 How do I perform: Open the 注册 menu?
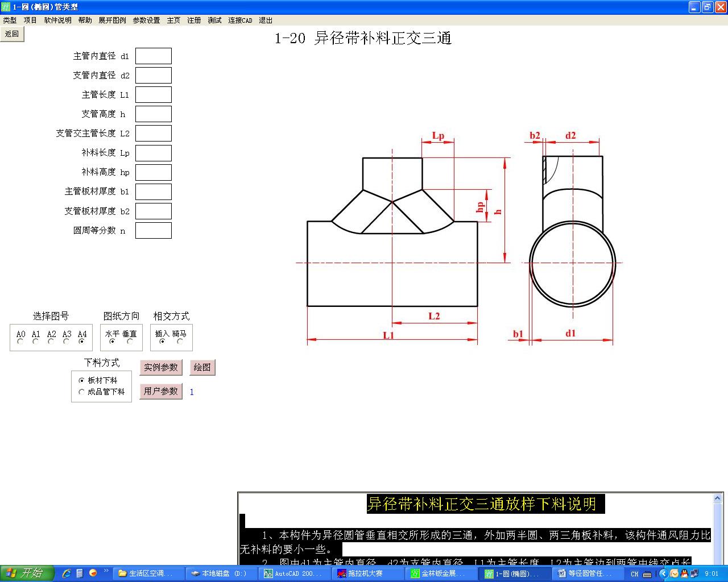point(194,20)
